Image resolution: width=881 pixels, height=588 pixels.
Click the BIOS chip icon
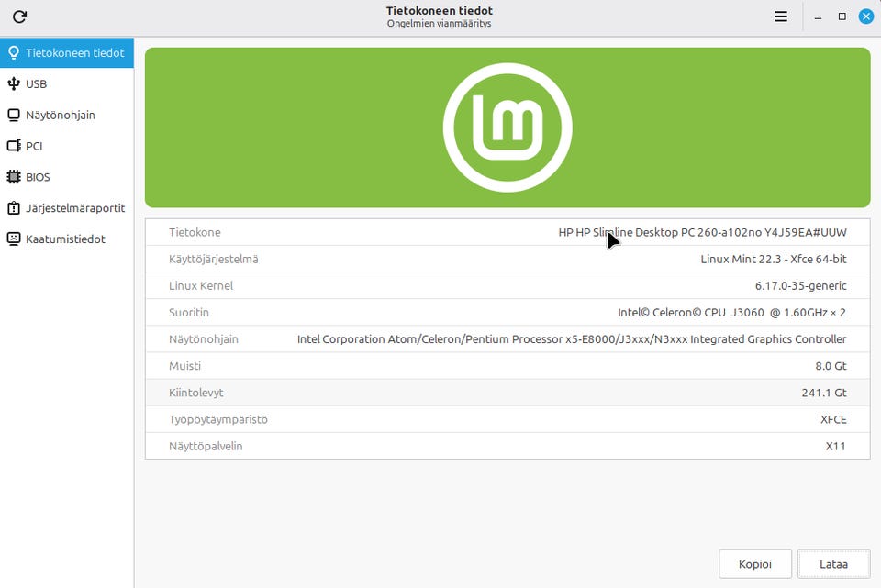(14, 177)
